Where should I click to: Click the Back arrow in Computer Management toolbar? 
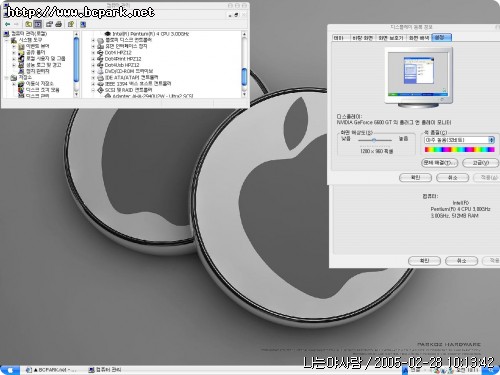click(7, 24)
